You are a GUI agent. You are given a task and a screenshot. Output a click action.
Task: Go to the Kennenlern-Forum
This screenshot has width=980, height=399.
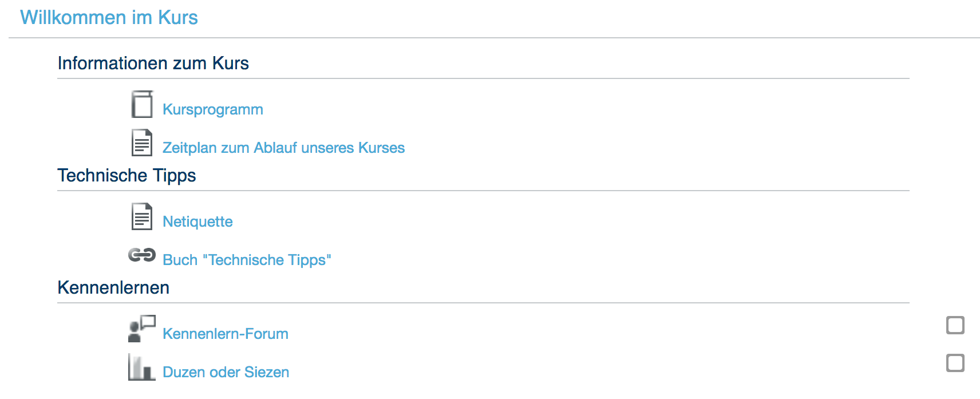[x=226, y=334]
